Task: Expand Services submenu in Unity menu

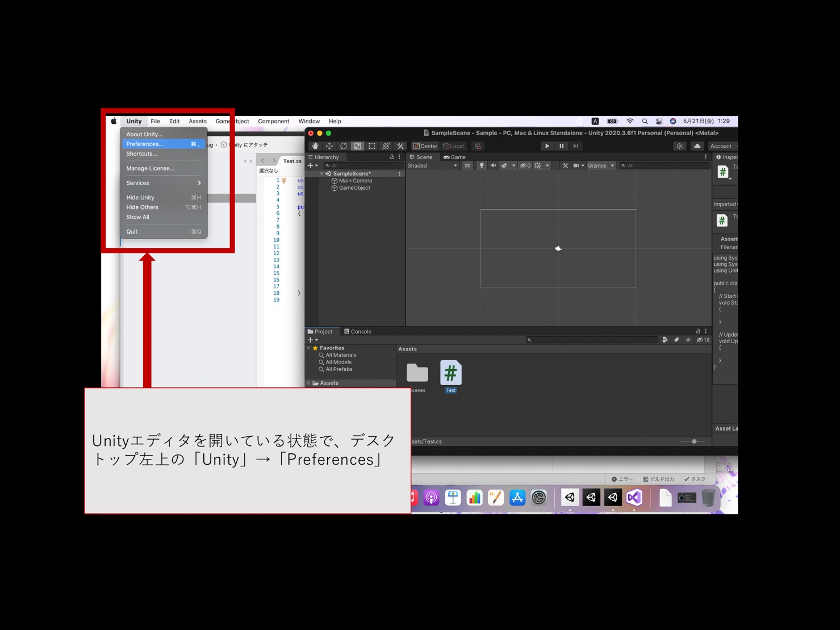Action: (164, 183)
